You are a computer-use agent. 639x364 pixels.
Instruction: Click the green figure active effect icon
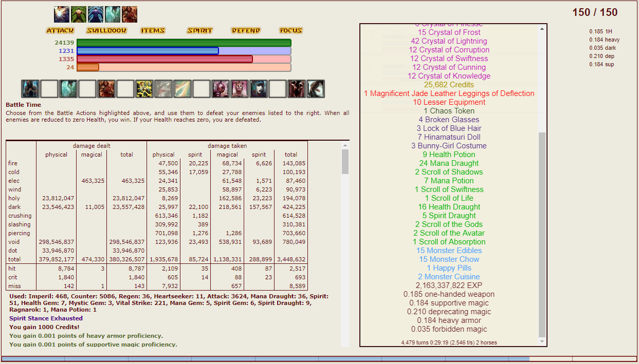pyautogui.click(x=79, y=14)
